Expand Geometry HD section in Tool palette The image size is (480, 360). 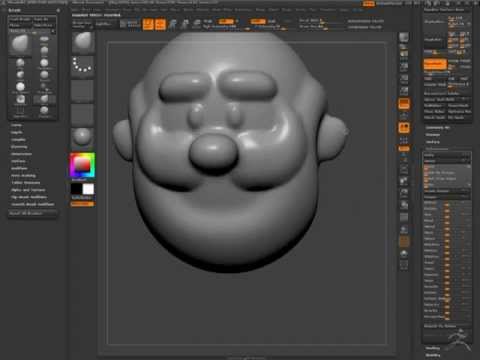click(x=437, y=127)
